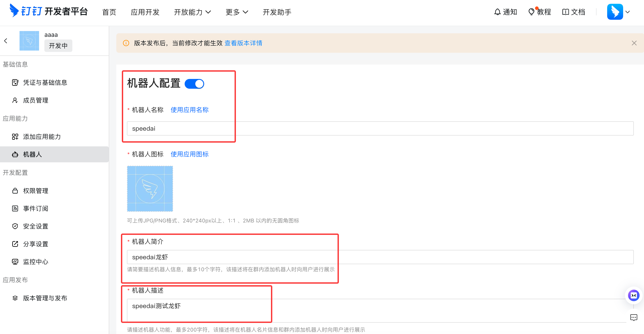Open 成员管理 in sidebar

pos(54,100)
